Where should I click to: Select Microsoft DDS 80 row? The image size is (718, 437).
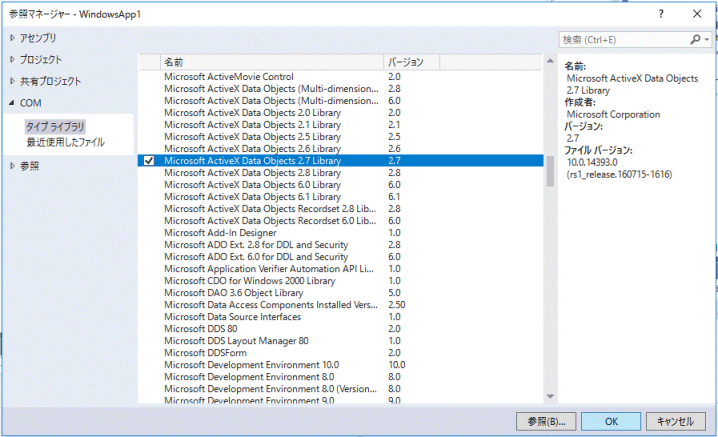340,329
